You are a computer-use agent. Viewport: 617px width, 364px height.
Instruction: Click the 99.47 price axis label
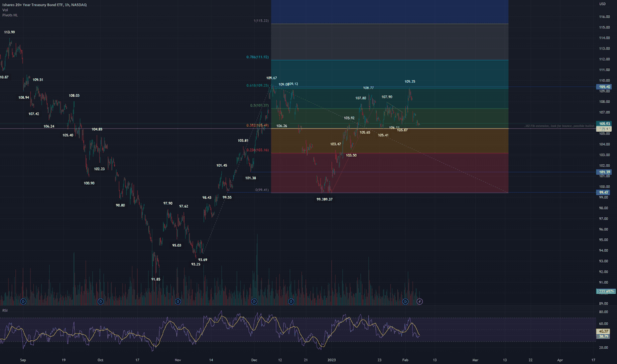604,193
